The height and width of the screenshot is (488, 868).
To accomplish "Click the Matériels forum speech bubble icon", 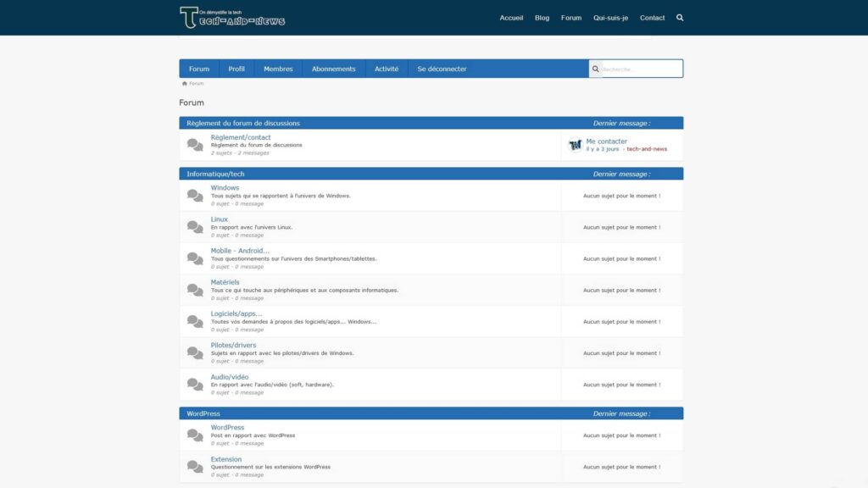I will [193, 289].
